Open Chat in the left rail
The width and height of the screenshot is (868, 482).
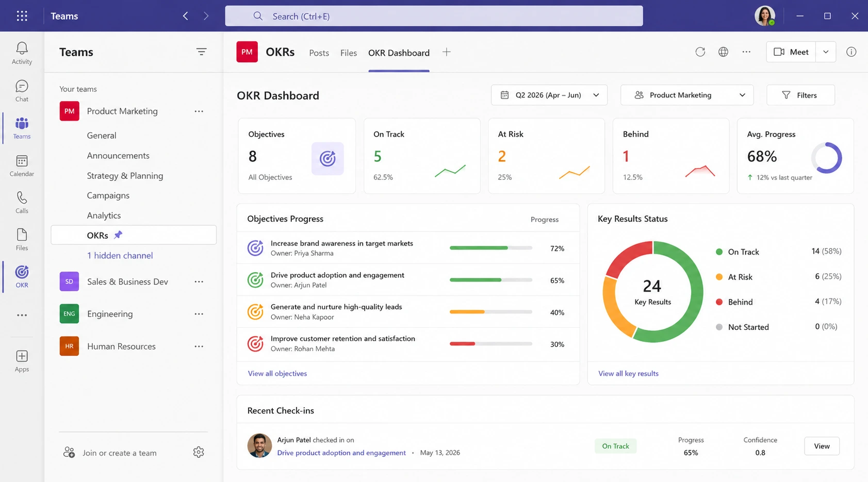point(22,91)
